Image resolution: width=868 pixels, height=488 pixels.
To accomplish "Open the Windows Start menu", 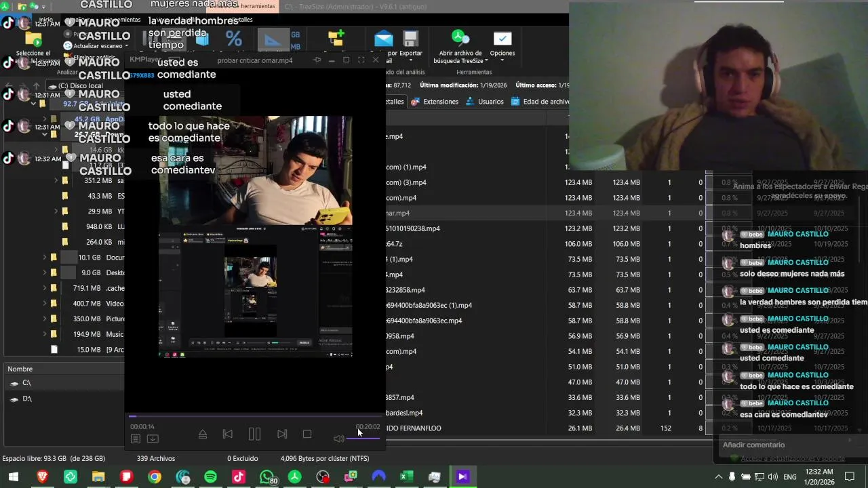I will coord(14,477).
